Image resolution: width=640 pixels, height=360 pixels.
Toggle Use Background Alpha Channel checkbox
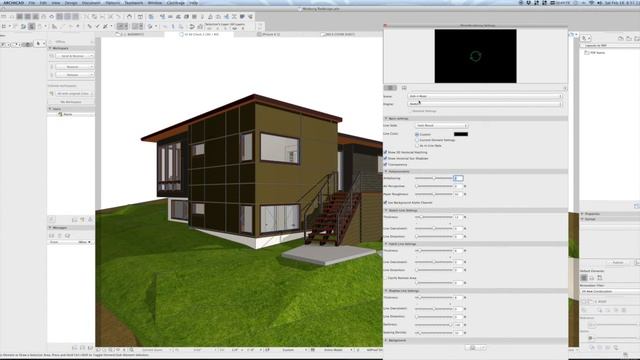coord(385,202)
